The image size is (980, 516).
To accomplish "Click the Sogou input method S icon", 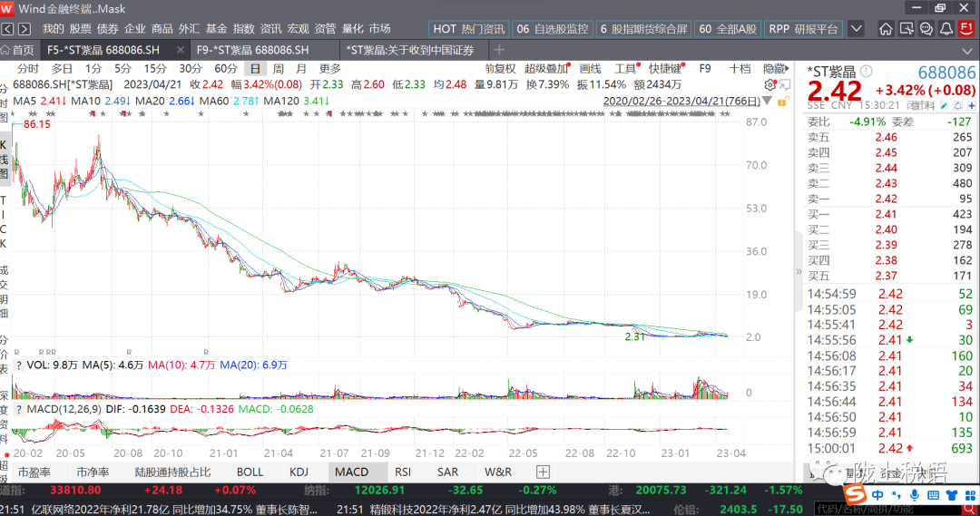I will pyautogui.click(x=855, y=495).
